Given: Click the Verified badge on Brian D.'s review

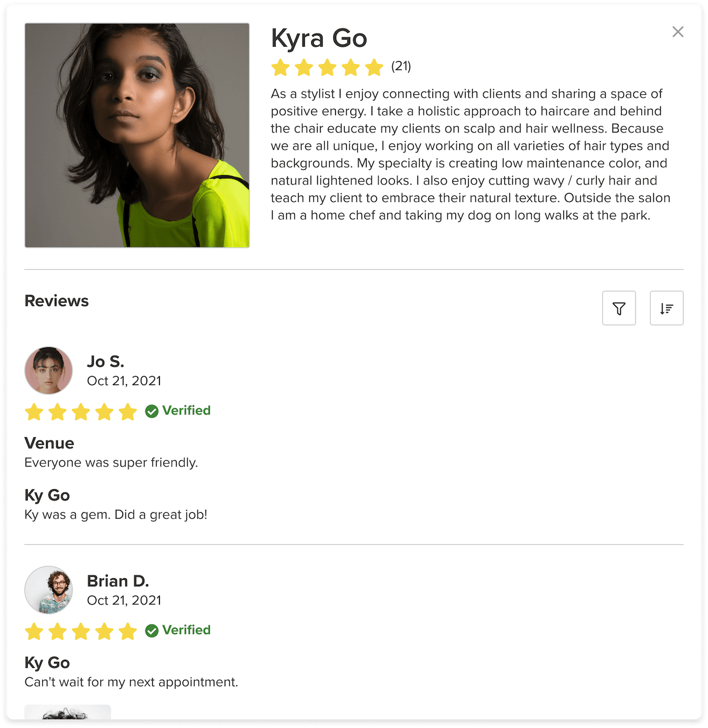Looking at the screenshot, I should point(177,630).
